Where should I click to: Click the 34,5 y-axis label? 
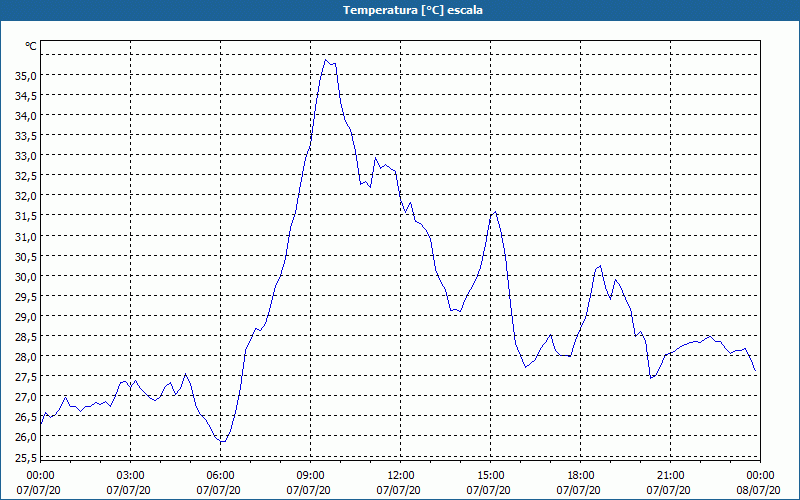click(26, 95)
